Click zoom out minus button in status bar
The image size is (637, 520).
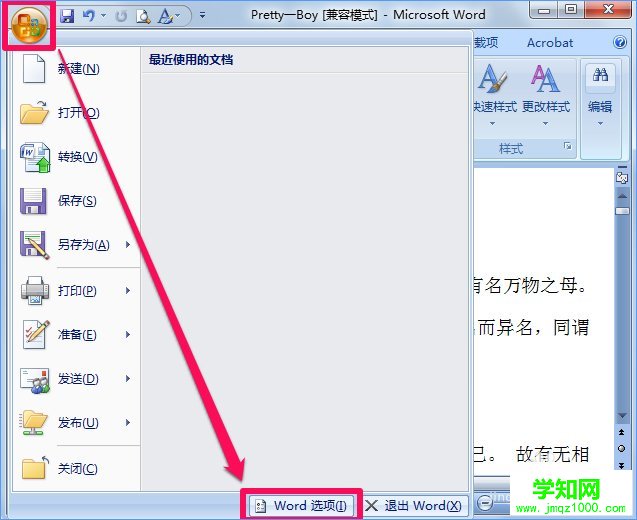pyautogui.click(x=483, y=503)
